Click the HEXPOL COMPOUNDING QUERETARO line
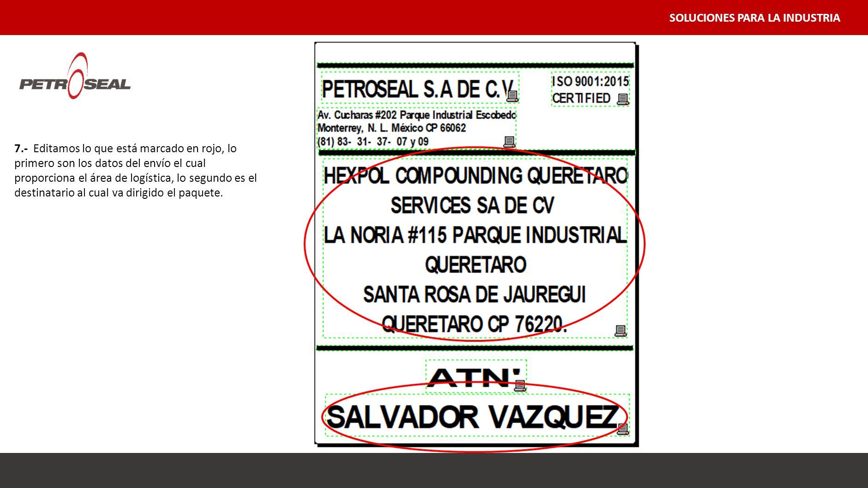The width and height of the screenshot is (868, 488). pyautogui.click(x=475, y=176)
